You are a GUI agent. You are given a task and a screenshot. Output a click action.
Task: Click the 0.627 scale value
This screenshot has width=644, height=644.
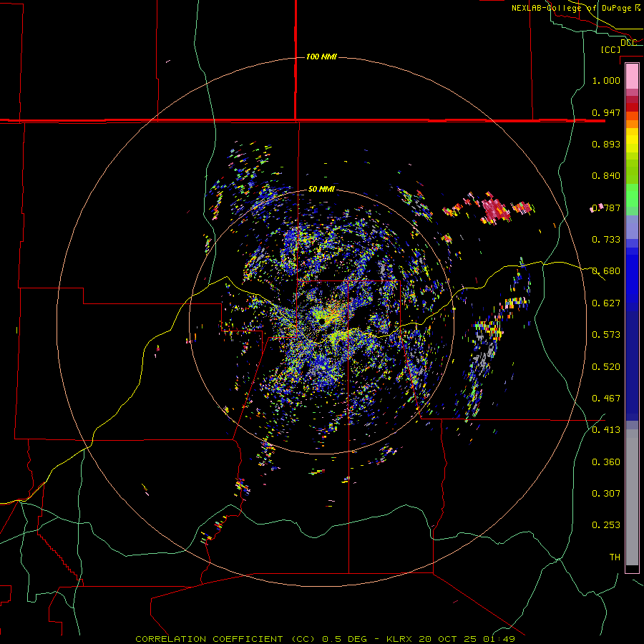[x=606, y=303]
